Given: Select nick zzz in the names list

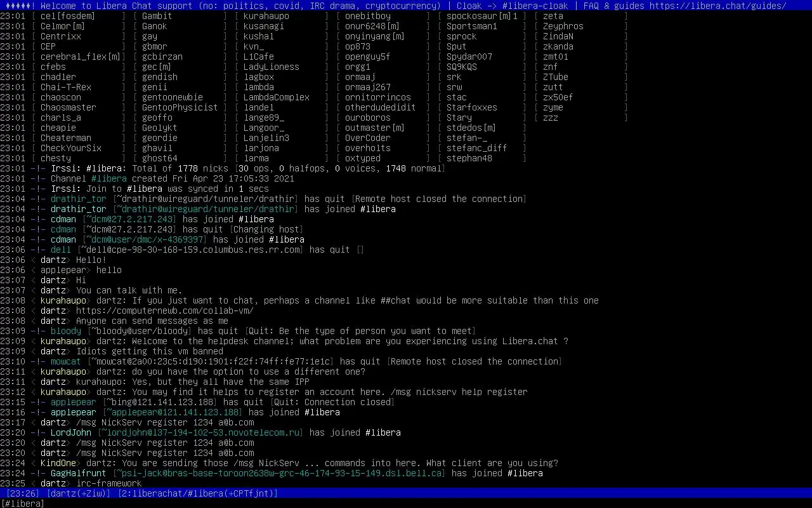Looking at the screenshot, I should [x=551, y=117].
